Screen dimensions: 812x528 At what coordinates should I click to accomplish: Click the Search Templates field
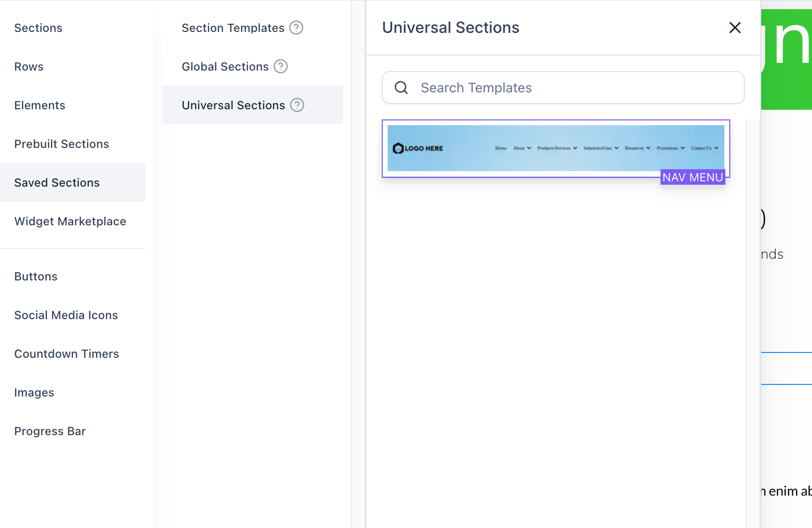pyautogui.click(x=563, y=88)
